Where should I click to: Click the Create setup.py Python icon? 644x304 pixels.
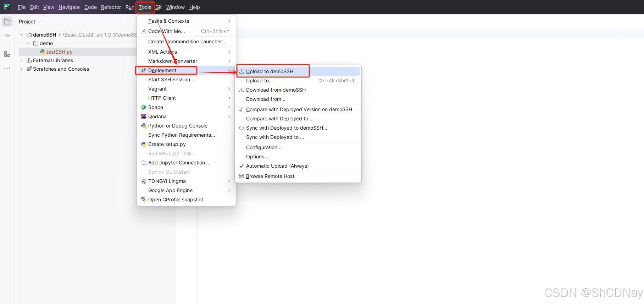coord(144,144)
